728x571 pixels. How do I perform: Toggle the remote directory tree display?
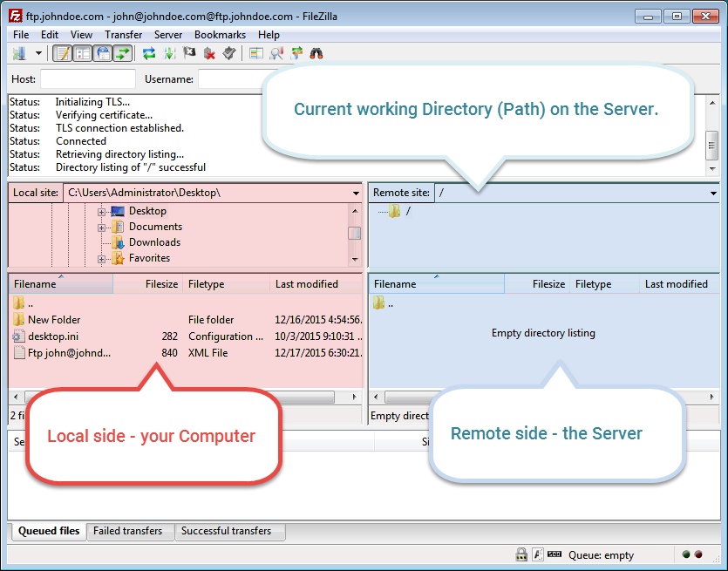[103, 54]
